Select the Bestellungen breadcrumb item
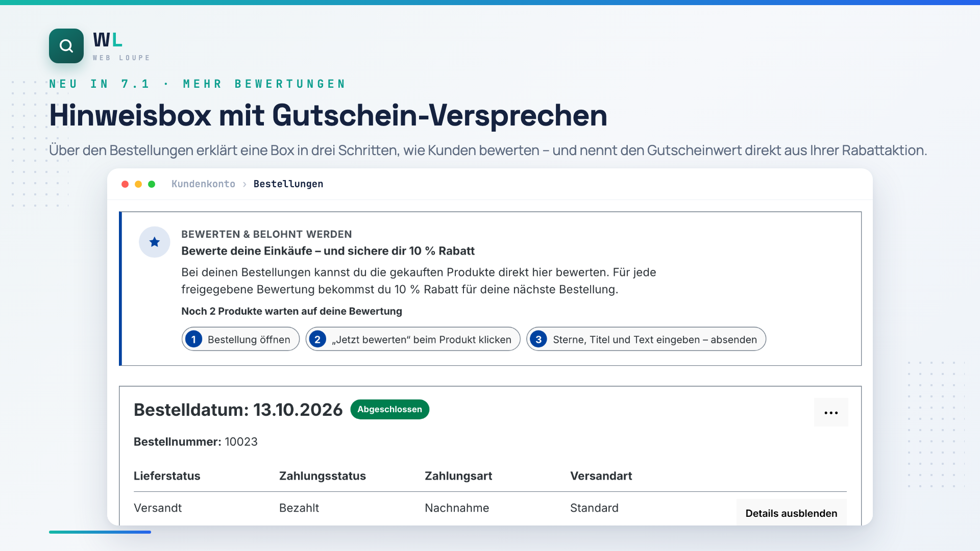This screenshot has width=980, height=551. [x=288, y=184]
